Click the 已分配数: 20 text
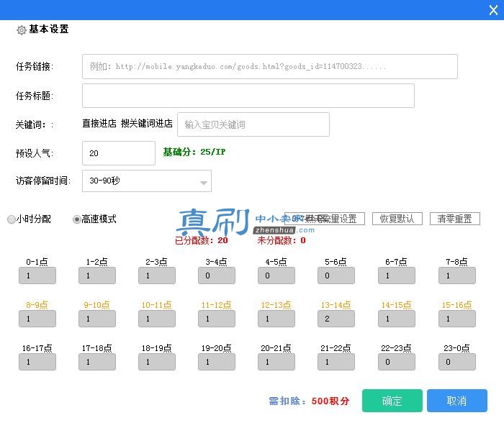 (201, 240)
